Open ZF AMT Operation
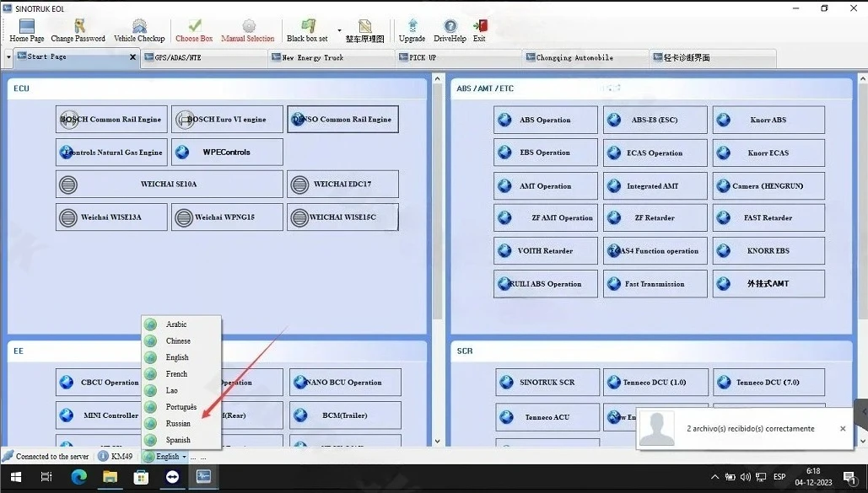 point(545,218)
